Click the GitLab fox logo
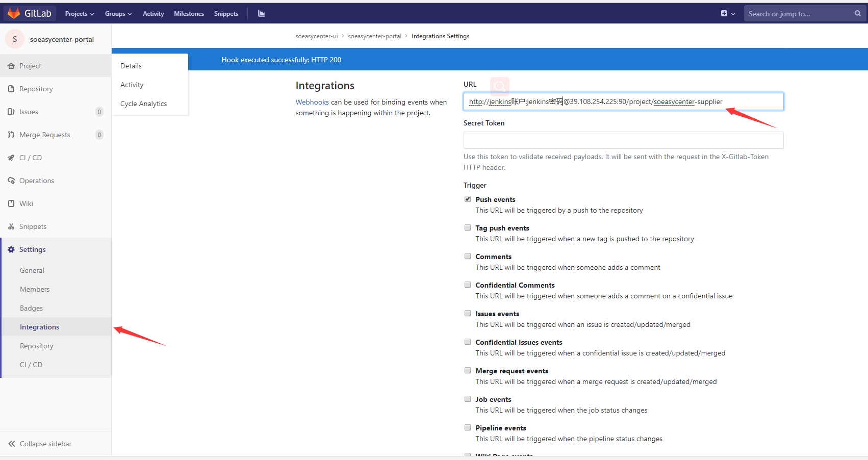Screen dimensions: 868x460 click(x=14, y=13)
